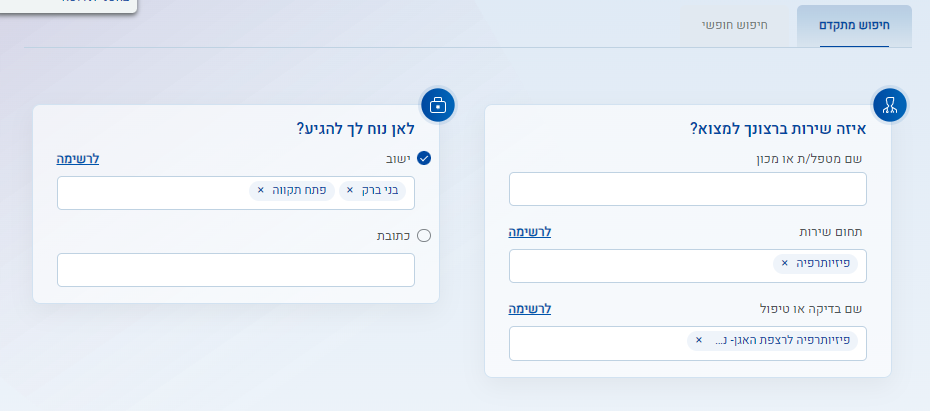Viewport: 930px width, 411px height.
Task: Remove the פתח תקווה chip
Action: [261, 190]
